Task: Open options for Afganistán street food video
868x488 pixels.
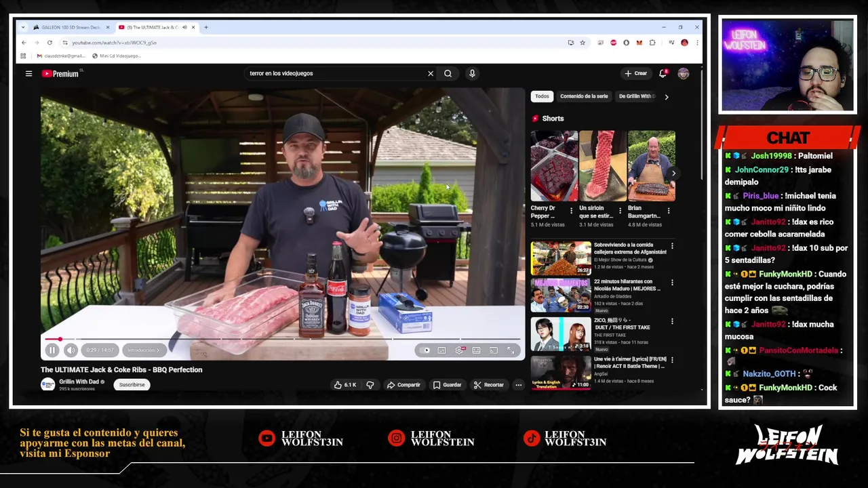Action: click(672, 246)
